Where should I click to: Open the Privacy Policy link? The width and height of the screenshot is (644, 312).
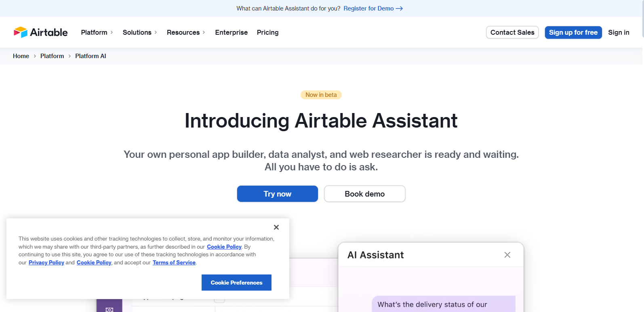(46, 262)
